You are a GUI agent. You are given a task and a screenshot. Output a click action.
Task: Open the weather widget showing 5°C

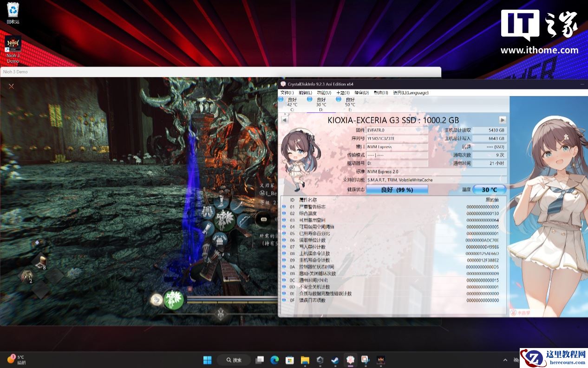pyautogui.click(x=17, y=360)
